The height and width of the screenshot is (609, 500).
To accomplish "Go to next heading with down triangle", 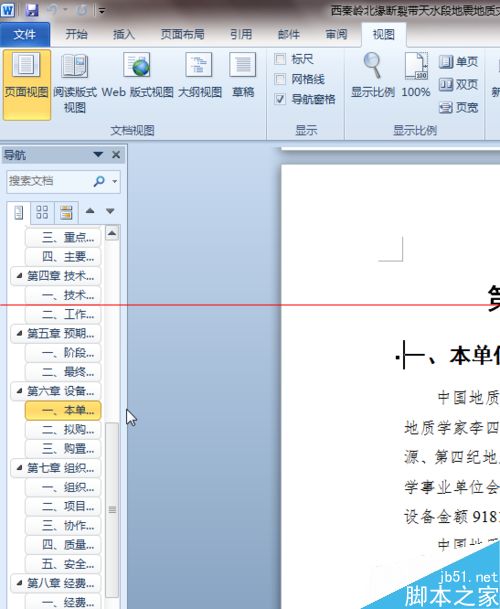I will 110,211.
